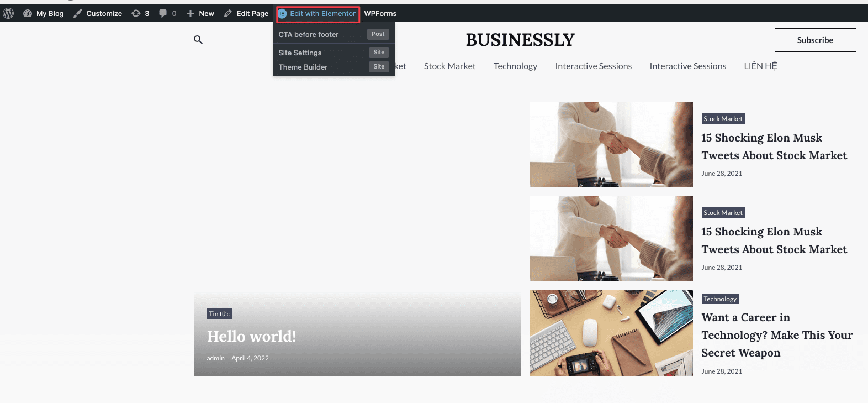Choose Theme Builder in Elementor dropdown
The height and width of the screenshot is (403, 868).
(303, 67)
